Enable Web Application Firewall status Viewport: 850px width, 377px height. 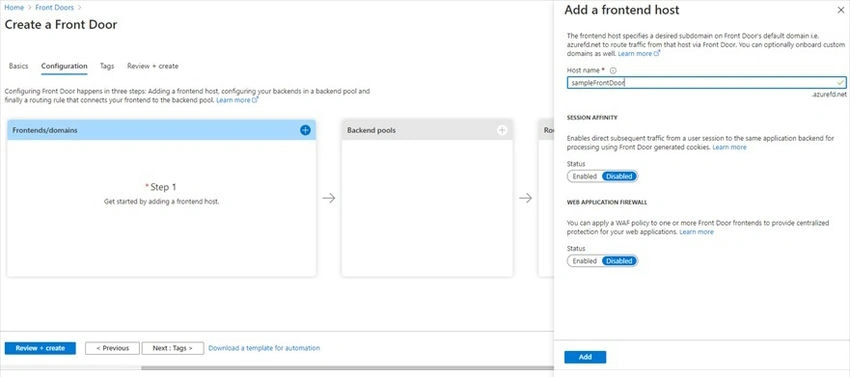(x=584, y=261)
